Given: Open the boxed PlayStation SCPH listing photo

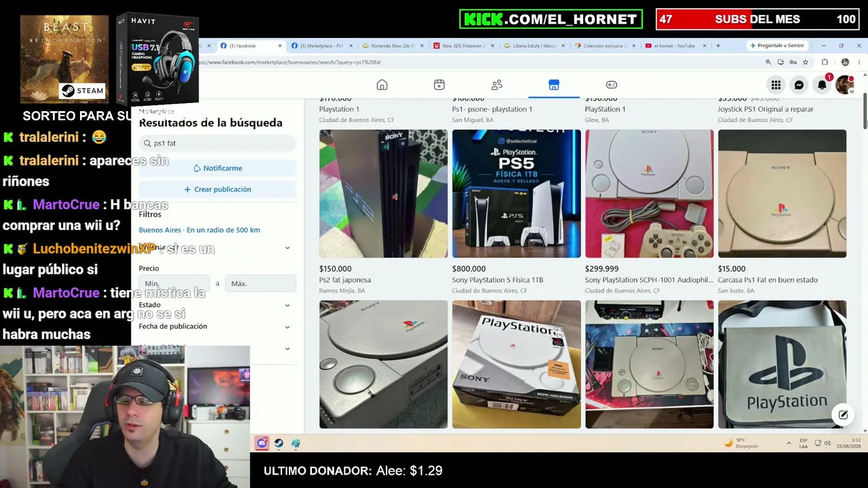Looking at the screenshot, I should click(516, 365).
